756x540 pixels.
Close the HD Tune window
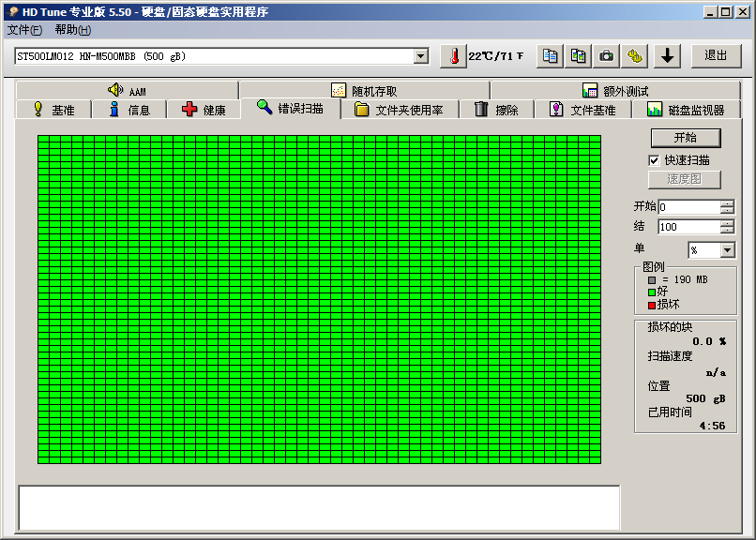click(x=743, y=12)
